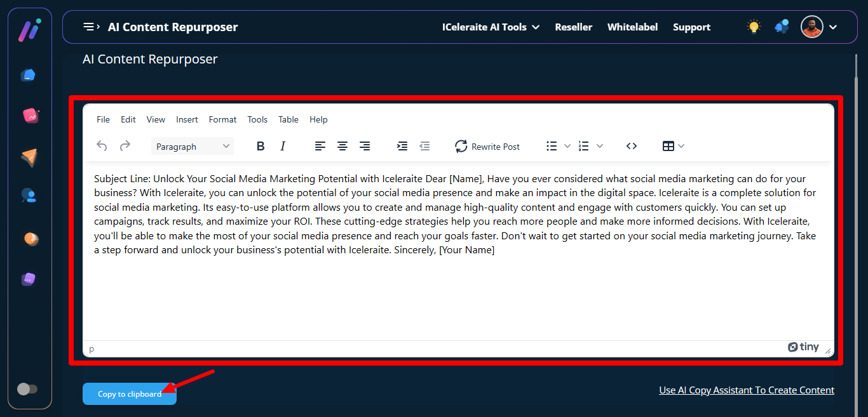Viewport: 868px width, 417px height.
Task: Open the Paragraph style dropdown
Action: click(x=193, y=147)
